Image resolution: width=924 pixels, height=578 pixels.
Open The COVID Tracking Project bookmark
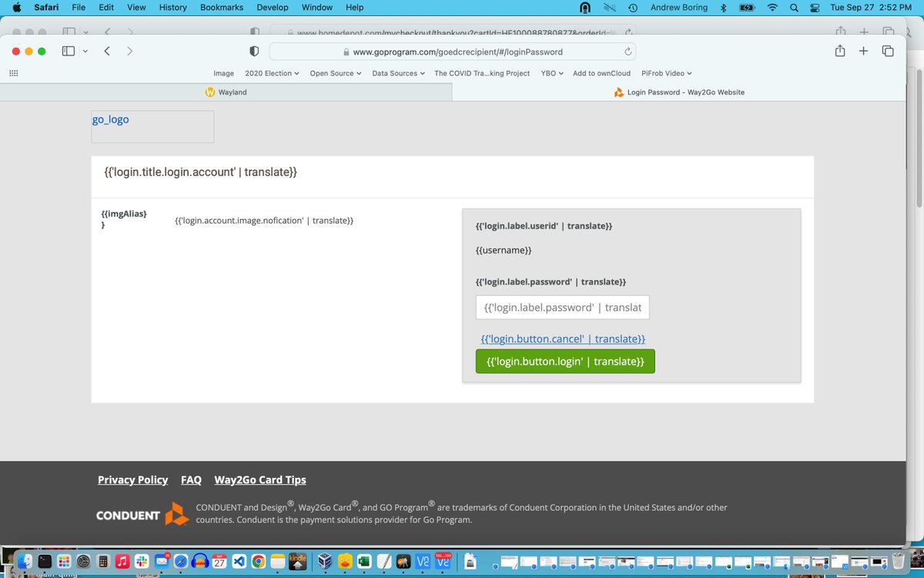point(482,73)
